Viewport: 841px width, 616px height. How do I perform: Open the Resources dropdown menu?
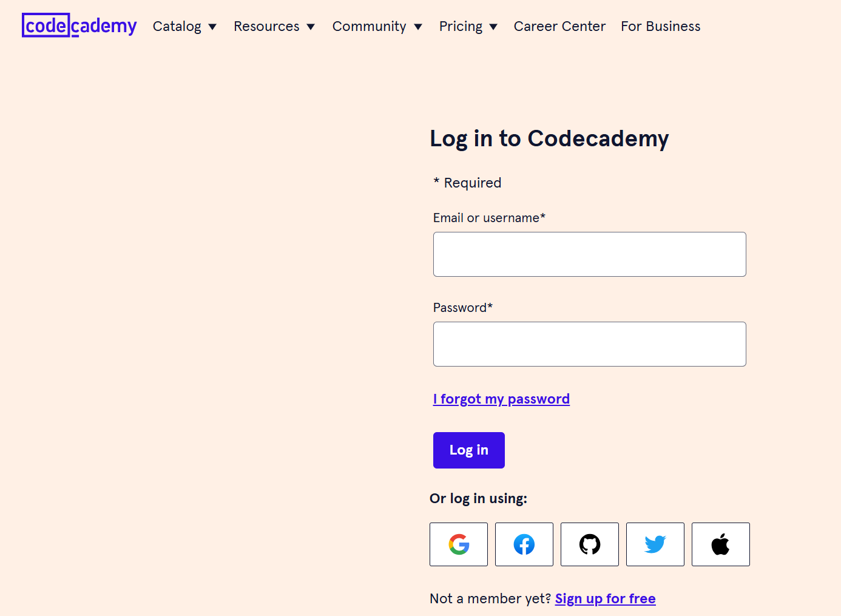275,26
